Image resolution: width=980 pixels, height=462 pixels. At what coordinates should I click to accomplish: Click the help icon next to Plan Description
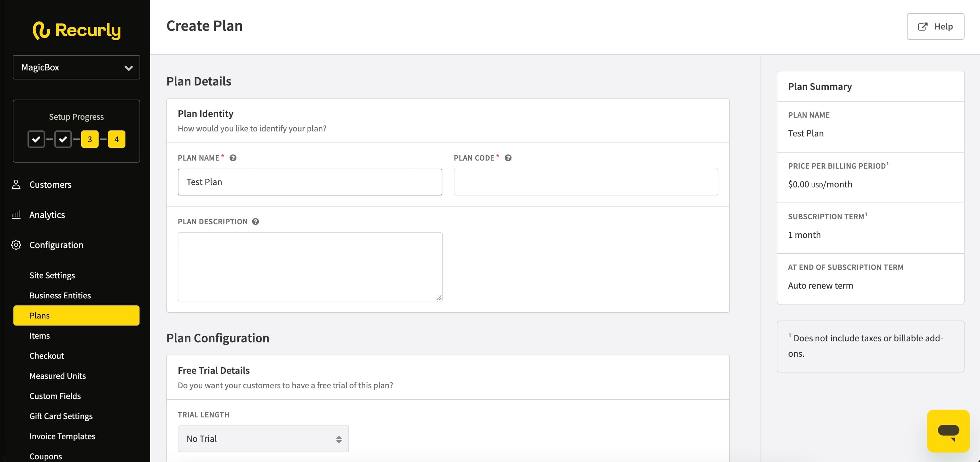(x=255, y=221)
